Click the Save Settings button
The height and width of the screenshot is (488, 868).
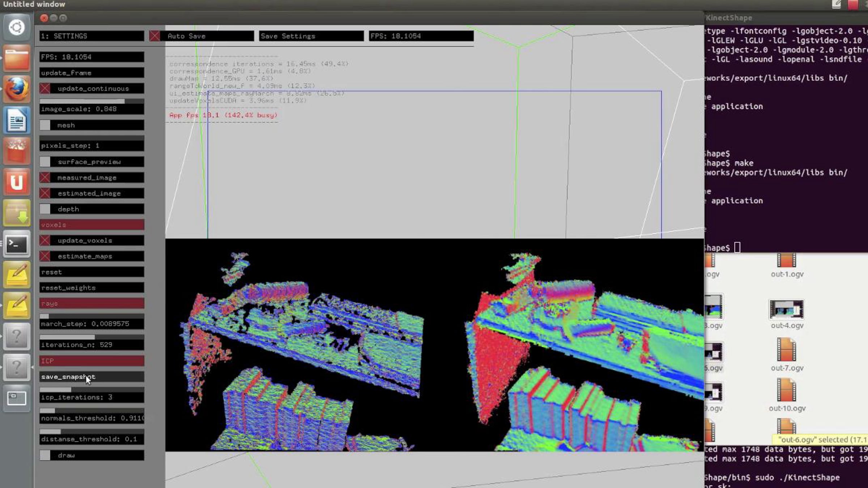311,36
